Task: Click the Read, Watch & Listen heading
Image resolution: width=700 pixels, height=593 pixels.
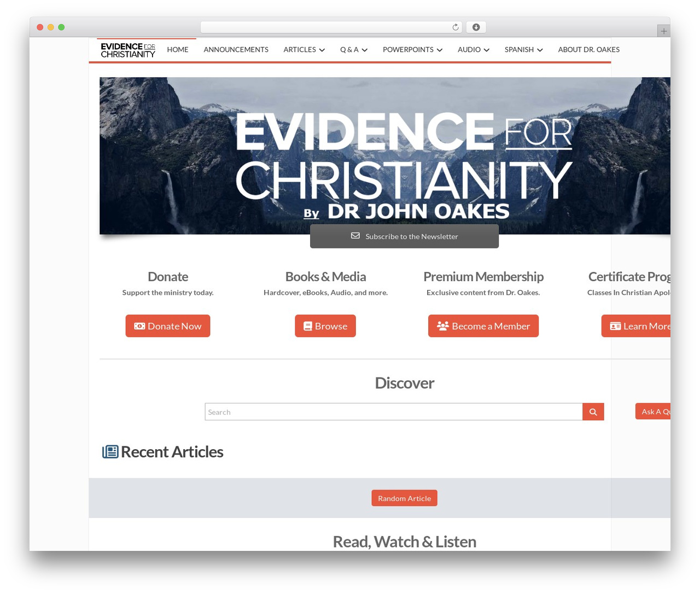Action: pos(404,542)
